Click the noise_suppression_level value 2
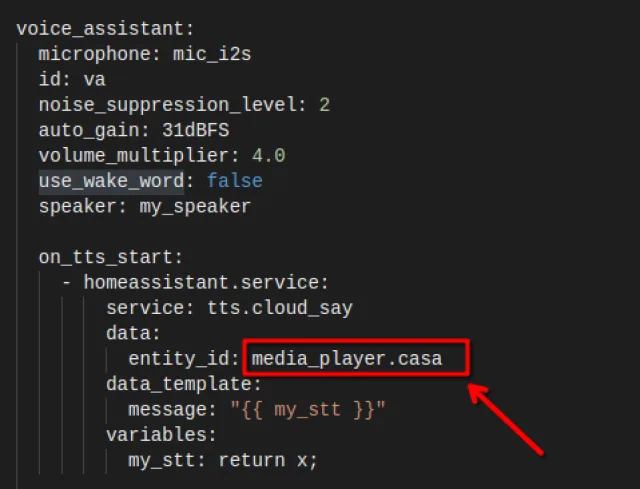The image size is (640, 489). pos(324,104)
